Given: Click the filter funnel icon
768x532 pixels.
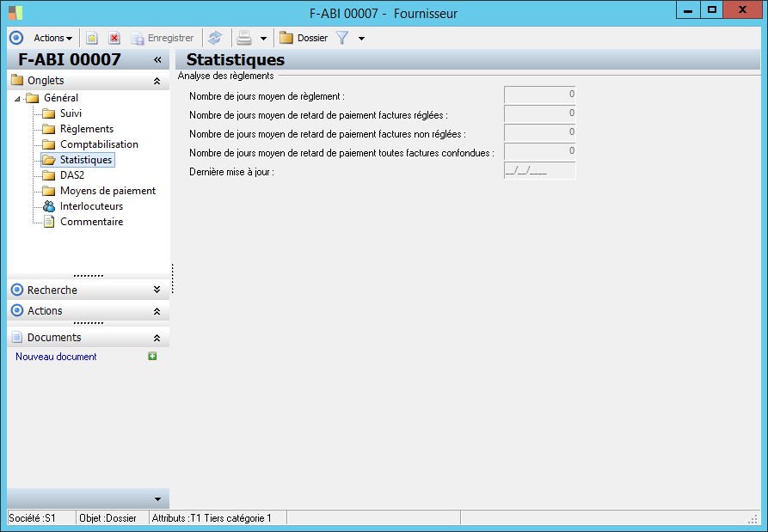Looking at the screenshot, I should point(341,38).
